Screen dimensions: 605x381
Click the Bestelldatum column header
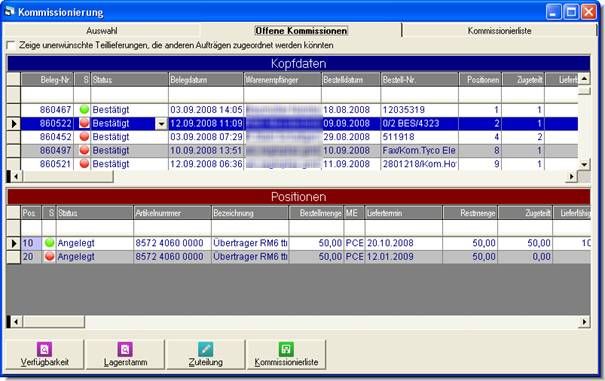click(x=351, y=80)
